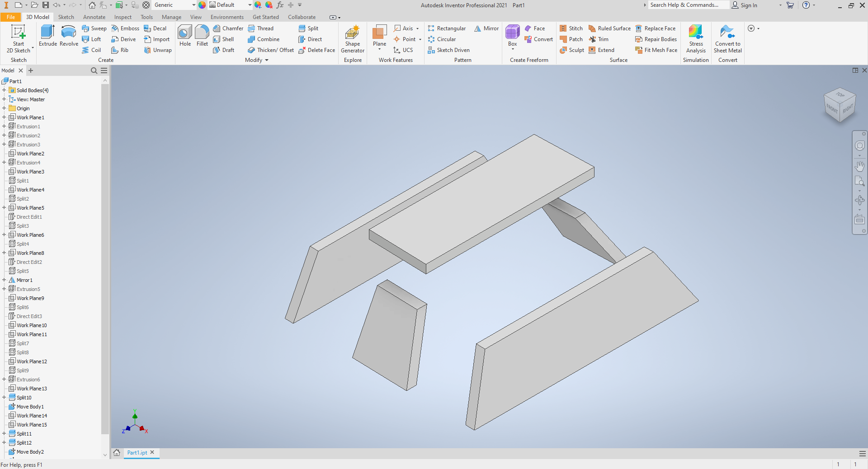Go to the Home view icon
The image size is (868, 469).
[92, 5]
